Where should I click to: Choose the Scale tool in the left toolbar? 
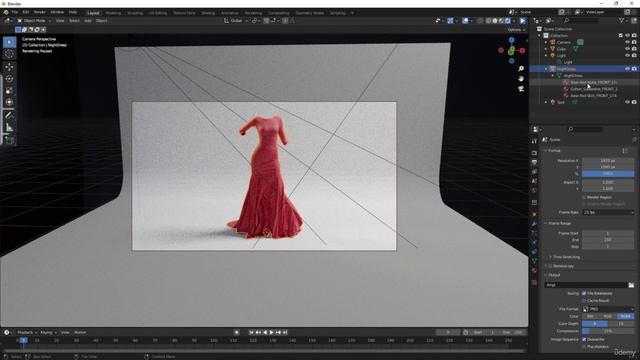click(9, 91)
